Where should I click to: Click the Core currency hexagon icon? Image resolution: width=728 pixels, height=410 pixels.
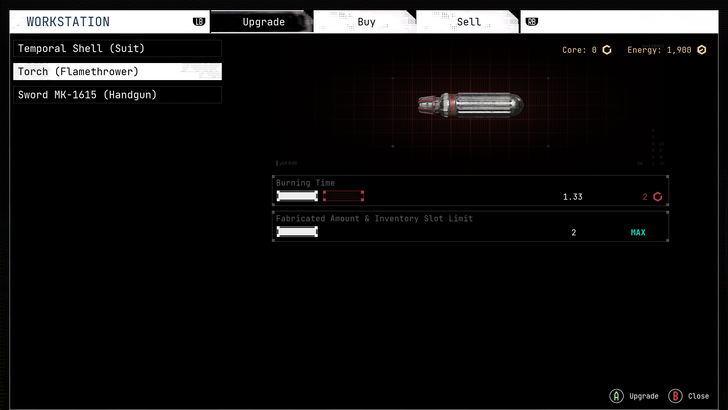click(607, 50)
